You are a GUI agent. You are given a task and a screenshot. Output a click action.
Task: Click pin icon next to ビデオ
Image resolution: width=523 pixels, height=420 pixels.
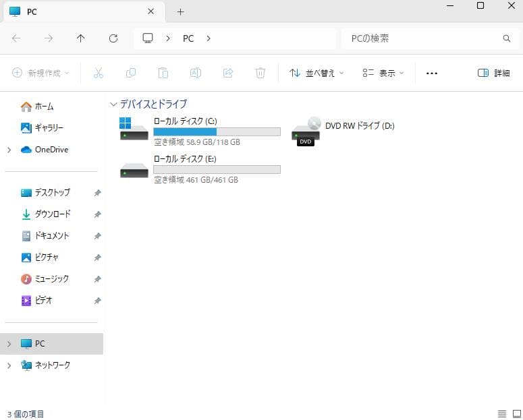click(97, 301)
